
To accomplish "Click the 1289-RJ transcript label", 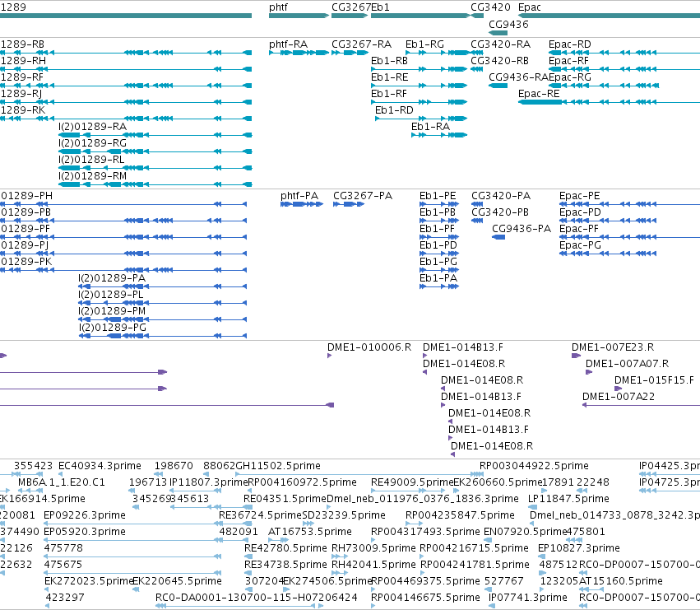I will tap(21, 94).
